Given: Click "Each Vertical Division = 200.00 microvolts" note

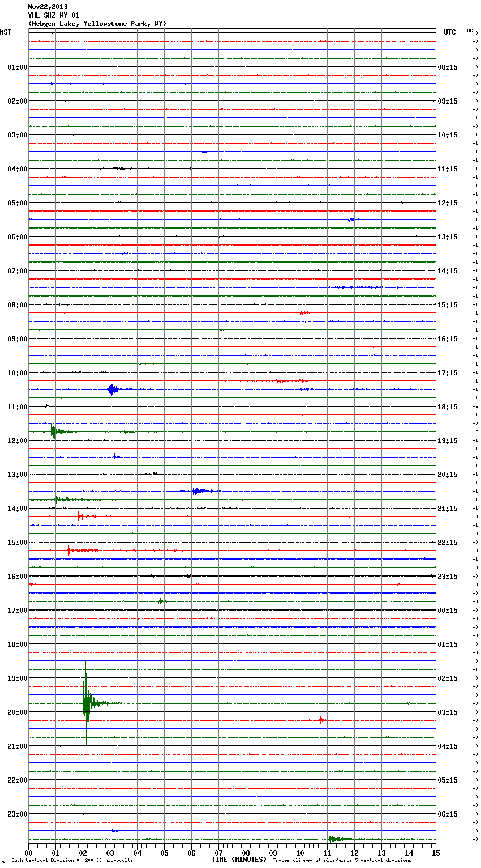Looking at the screenshot, I should click(x=72, y=860).
